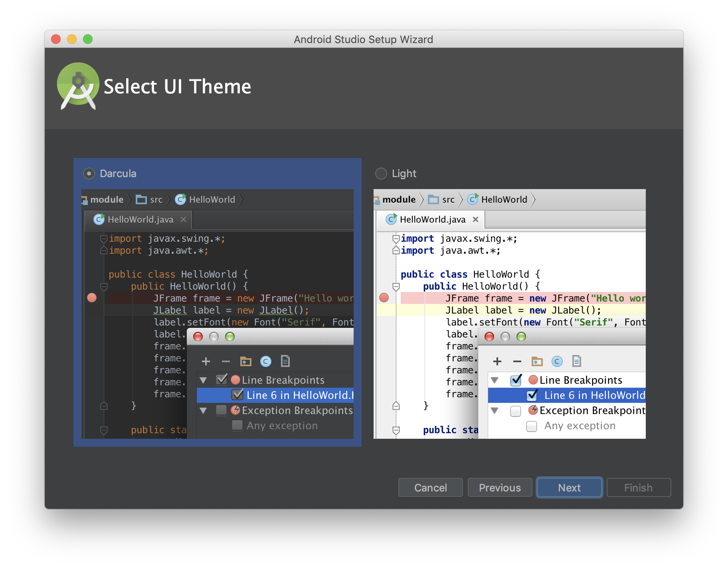This screenshot has height=568, width=728.
Task: Collapse Exception Breakpoints tree in Light preview
Action: click(495, 410)
